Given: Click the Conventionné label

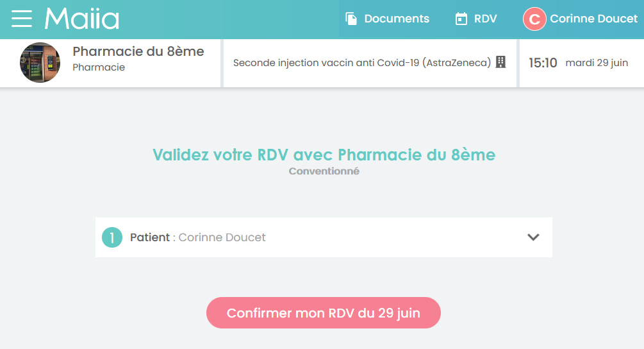Looking at the screenshot, I should coord(324,171).
